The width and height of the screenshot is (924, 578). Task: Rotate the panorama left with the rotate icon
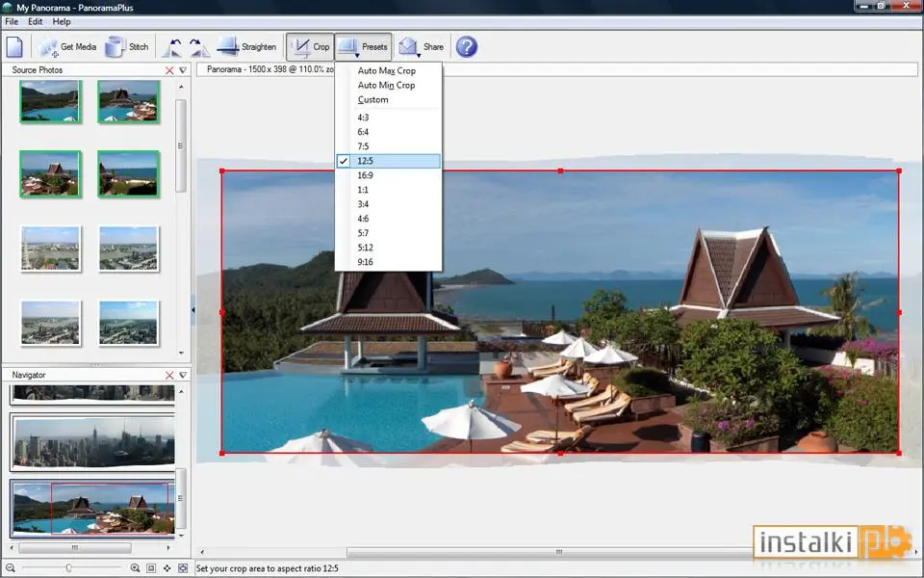174,47
